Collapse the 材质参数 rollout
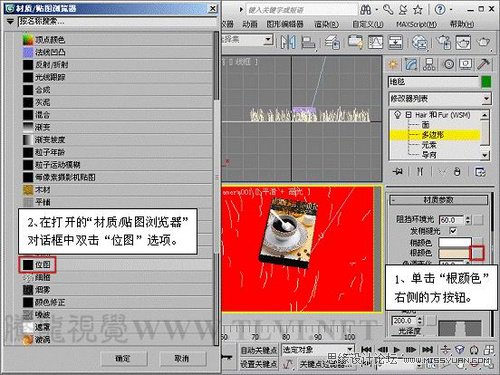 [x=439, y=200]
